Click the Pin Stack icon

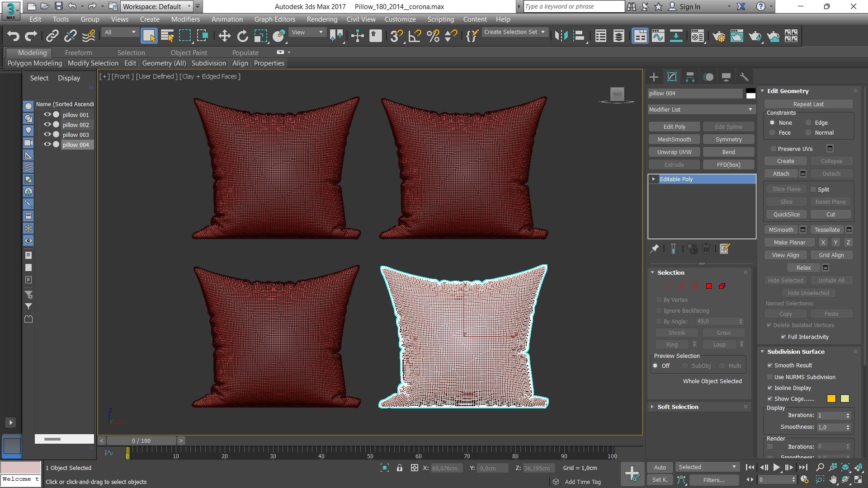click(654, 249)
